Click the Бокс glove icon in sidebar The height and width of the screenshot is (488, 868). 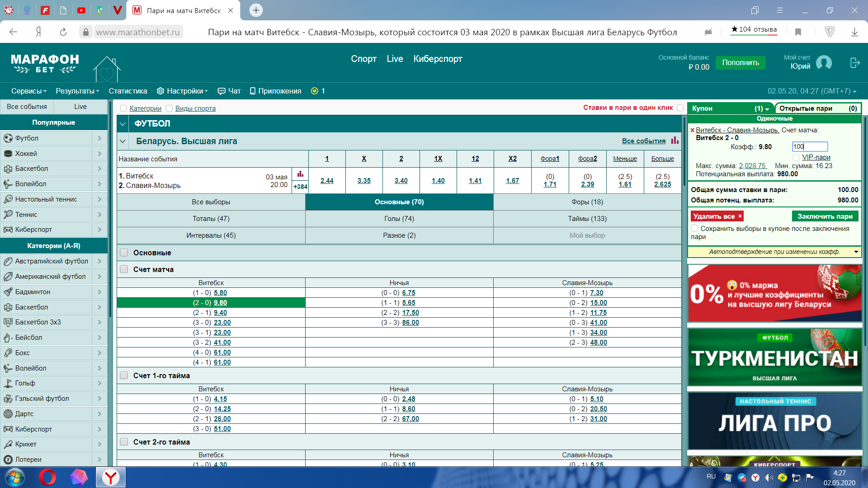(x=8, y=353)
